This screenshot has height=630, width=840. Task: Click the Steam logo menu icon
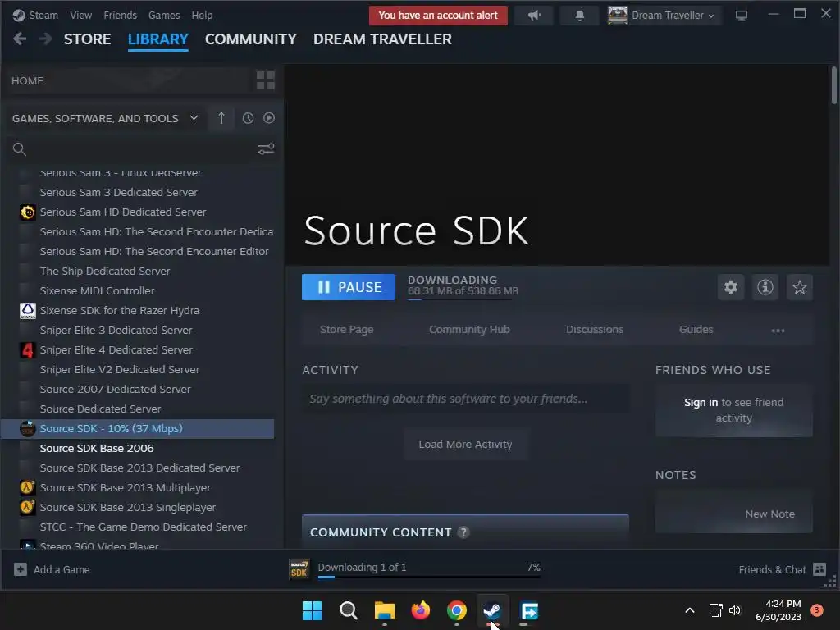19,15
